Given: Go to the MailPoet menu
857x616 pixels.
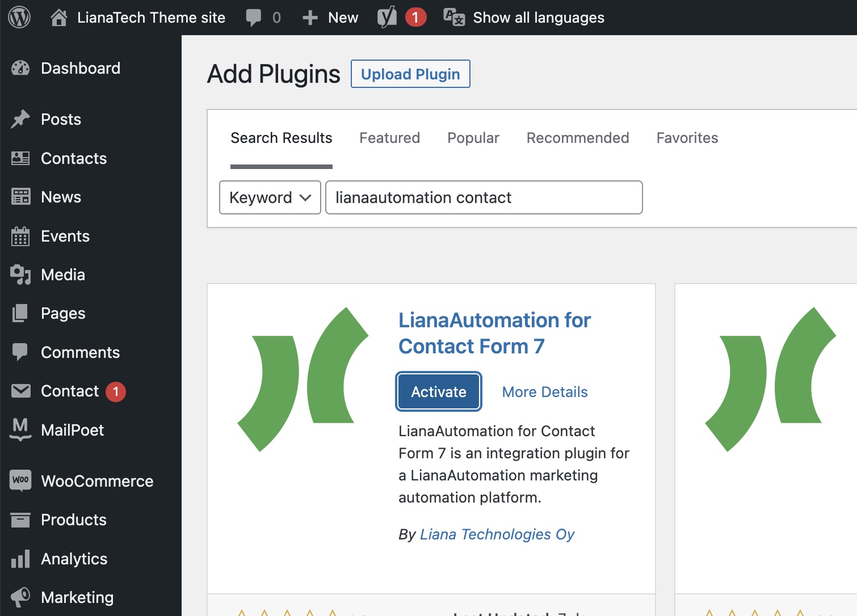Looking at the screenshot, I should (x=72, y=431).
